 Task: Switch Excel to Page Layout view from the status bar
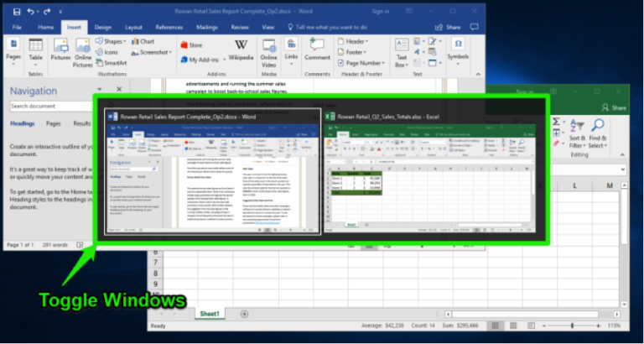click(513, 326)
